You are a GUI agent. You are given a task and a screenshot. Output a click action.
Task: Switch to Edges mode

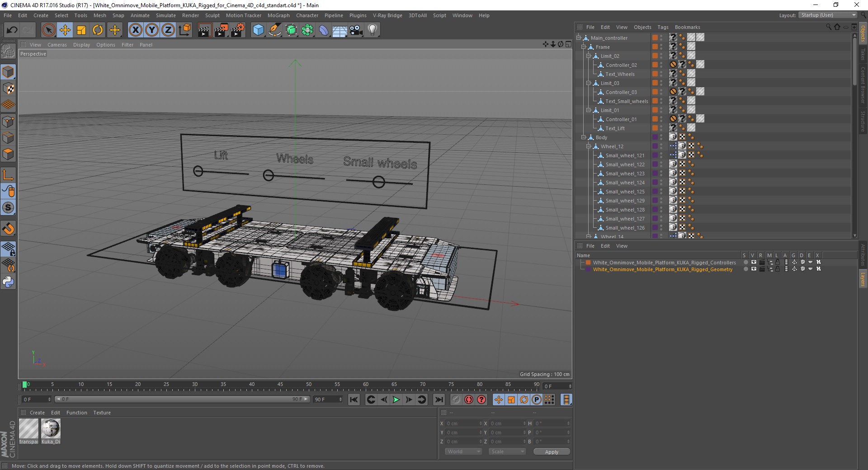(8, 138)
